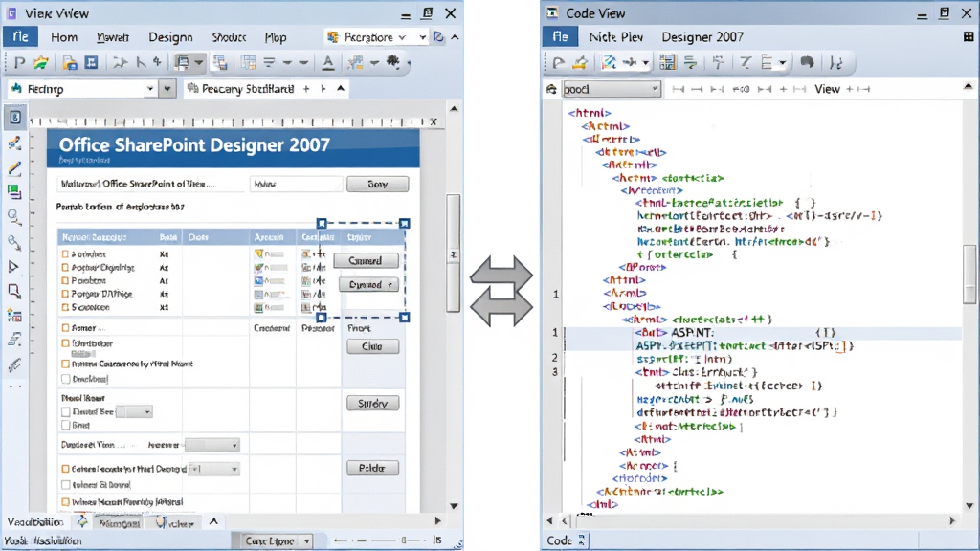
Task: Open the File tab in left window
Action: 21,37
